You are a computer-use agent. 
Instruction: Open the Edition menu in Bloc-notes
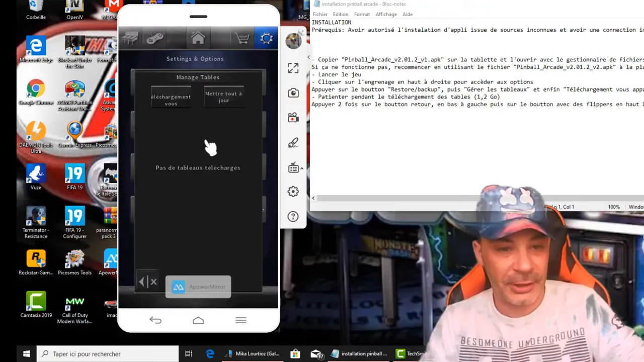[x=340, y=15]
